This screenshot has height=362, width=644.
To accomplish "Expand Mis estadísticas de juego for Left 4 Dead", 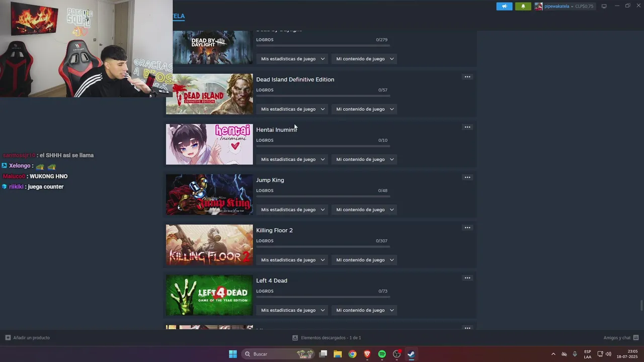I will [x=292, y=310].
